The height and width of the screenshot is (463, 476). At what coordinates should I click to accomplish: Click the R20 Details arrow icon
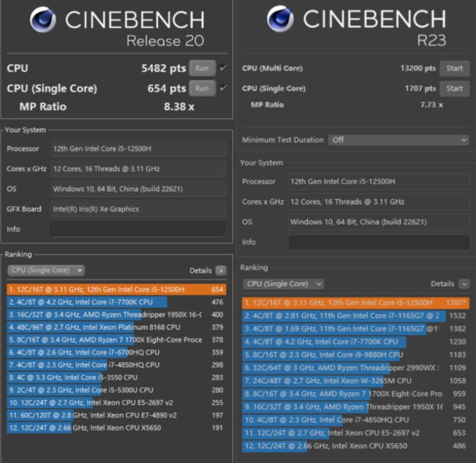pos(221,271)
